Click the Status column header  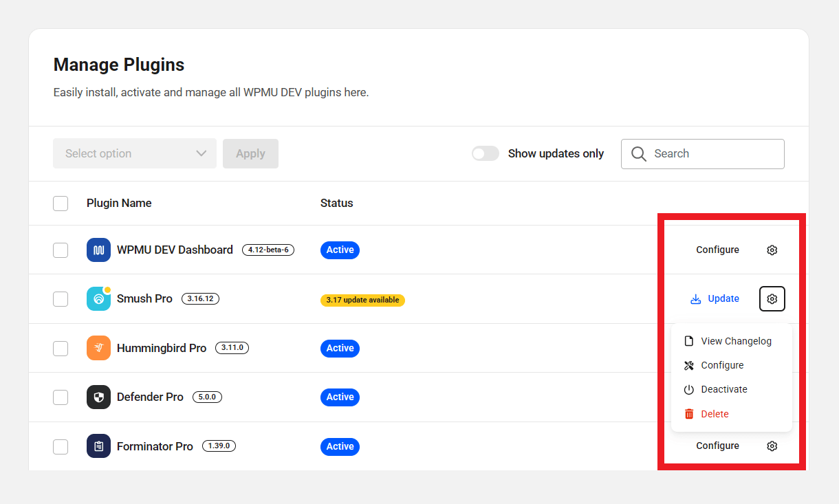coord(336,203)
